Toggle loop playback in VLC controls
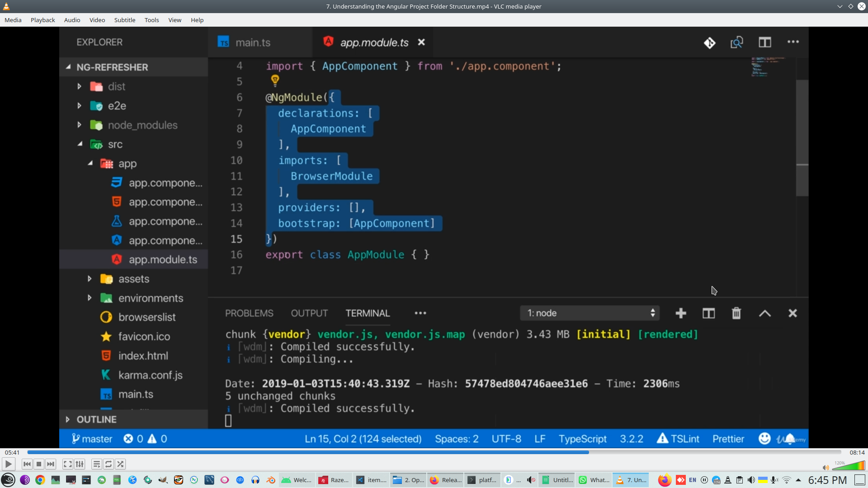This screenshot has width=868, height=488. (x=108, y=464)
